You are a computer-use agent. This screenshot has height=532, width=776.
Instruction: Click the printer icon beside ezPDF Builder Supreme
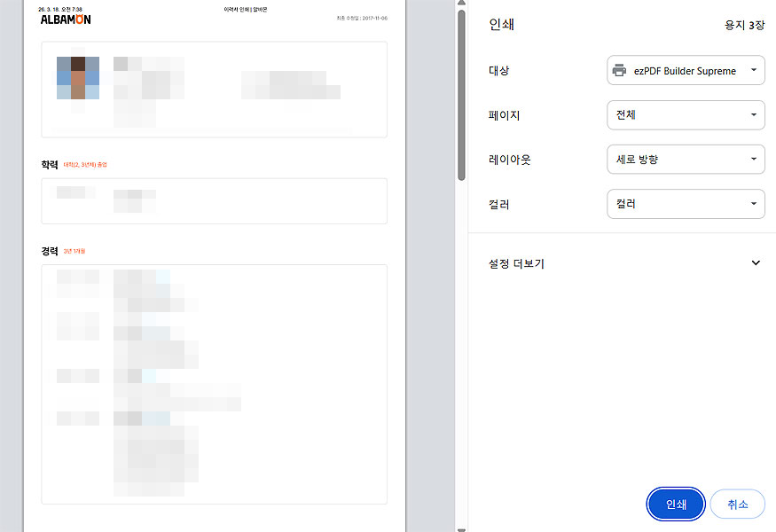click(x=620, y=70)
